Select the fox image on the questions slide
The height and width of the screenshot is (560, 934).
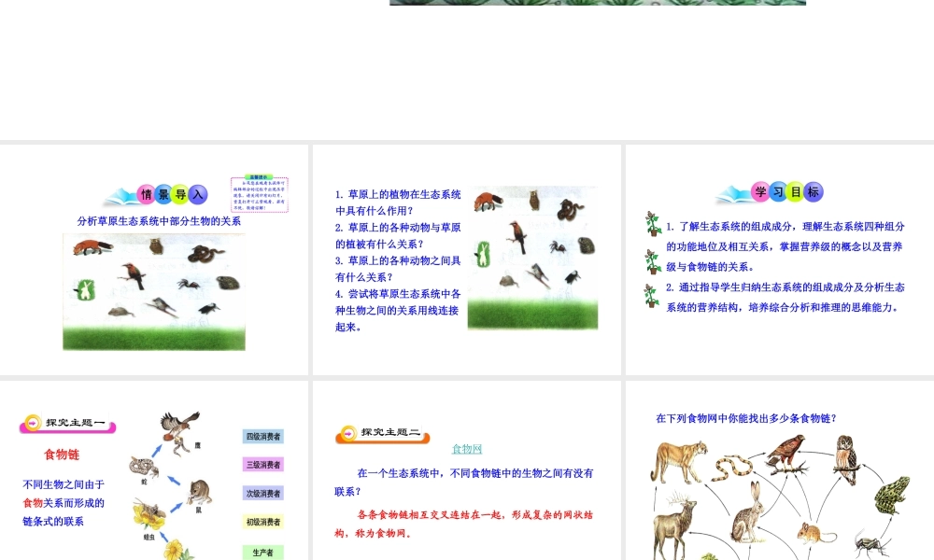click(x=488, y=202)
